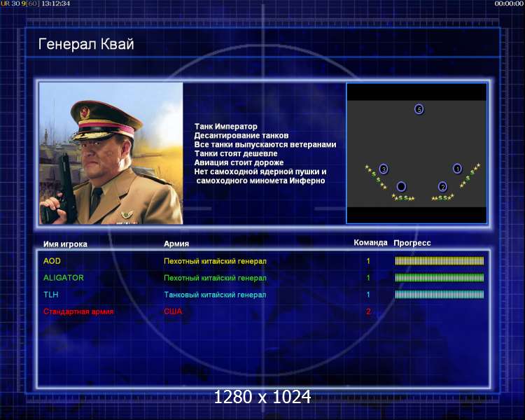Click 'Все танки выпускаются ветеранами' line
The image size is (525, 420).
click(x=265, y=145)
